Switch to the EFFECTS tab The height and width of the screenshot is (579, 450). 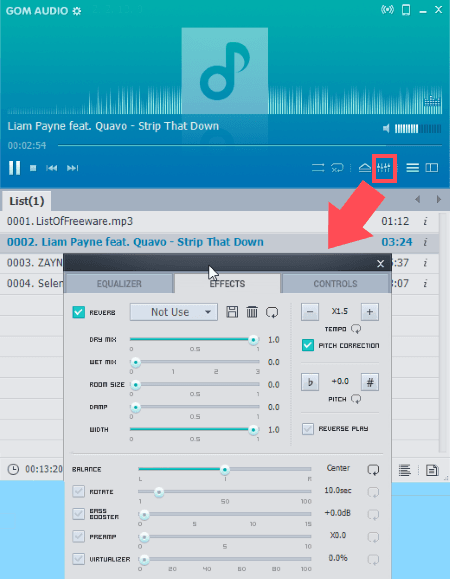[x=227, y=284]
